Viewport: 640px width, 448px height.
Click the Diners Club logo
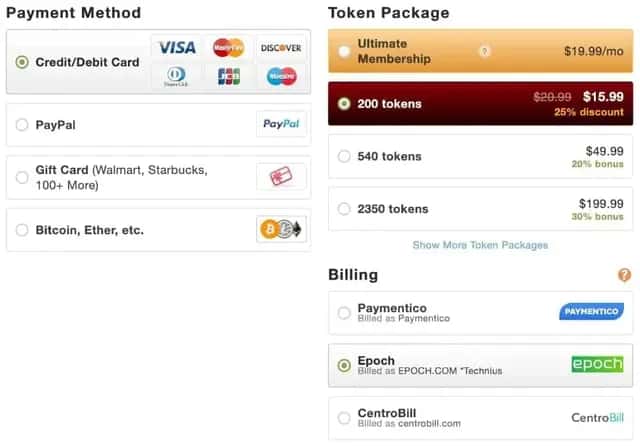(x=176, y=76)
